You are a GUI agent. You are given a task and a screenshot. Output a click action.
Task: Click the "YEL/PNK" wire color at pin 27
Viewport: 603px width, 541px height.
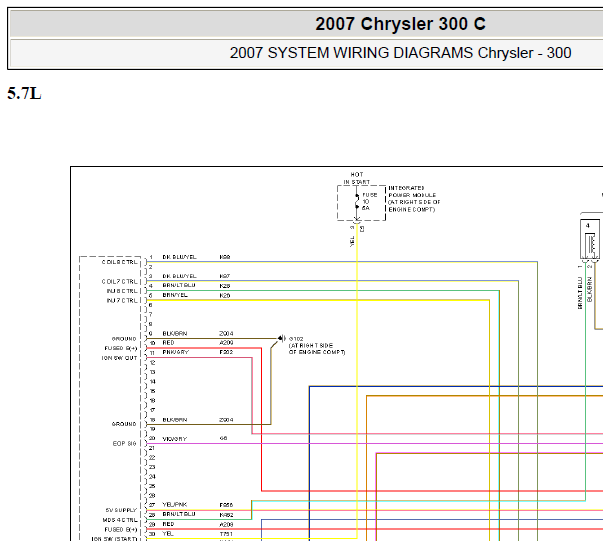[x=175, y=504]
